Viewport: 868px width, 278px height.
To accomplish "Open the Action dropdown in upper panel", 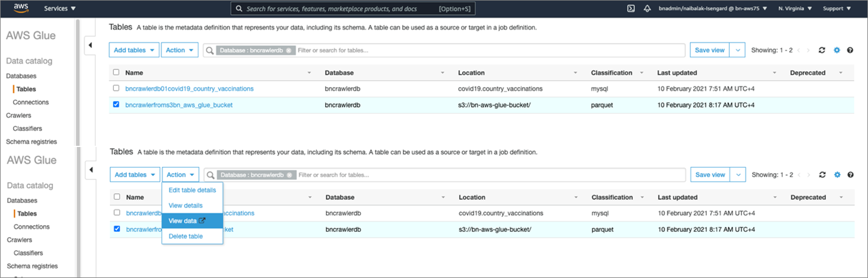I will (x=180, y=50).
